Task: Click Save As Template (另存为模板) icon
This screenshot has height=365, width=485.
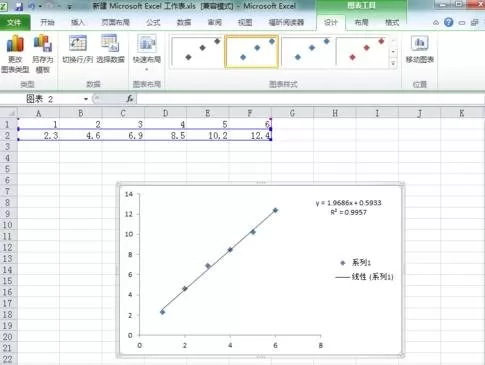Action: [43, 44]
